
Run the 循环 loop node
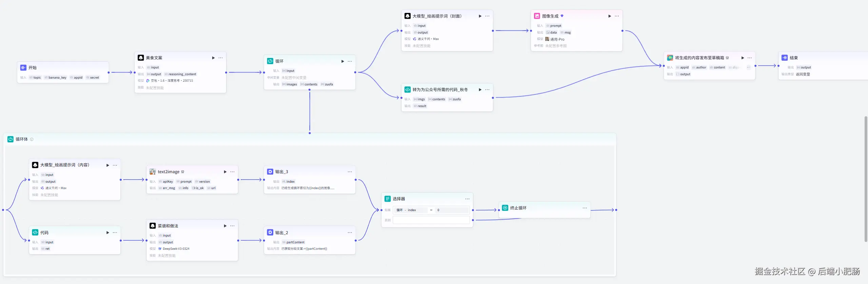(342, 61)
